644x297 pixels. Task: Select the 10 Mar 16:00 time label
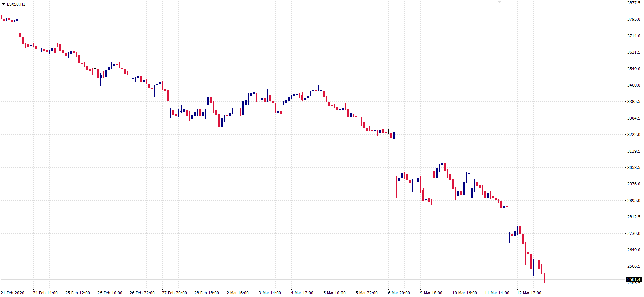pos(465,293)
